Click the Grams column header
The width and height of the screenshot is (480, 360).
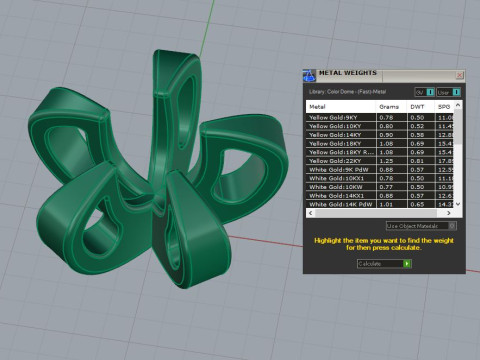[x=391, y=107]
